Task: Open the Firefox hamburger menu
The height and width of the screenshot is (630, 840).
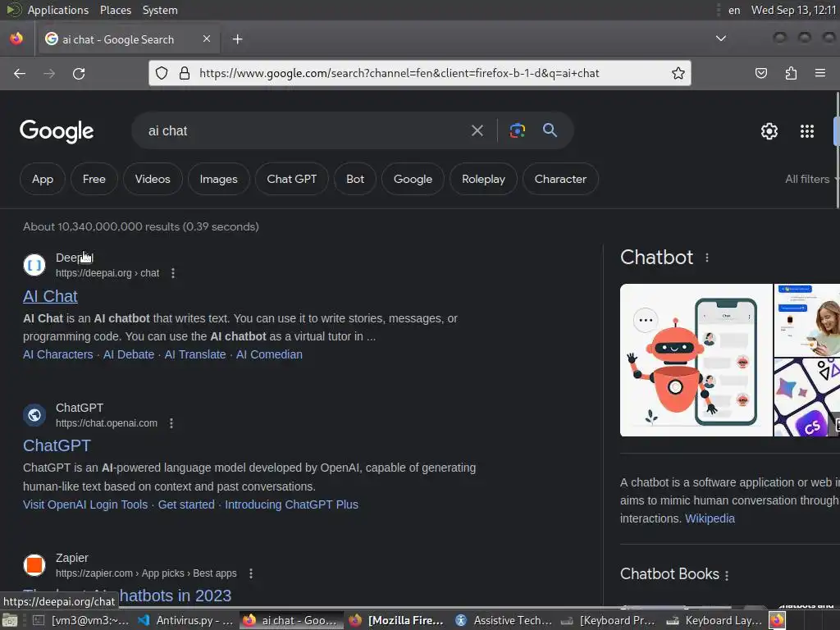Action: (x=820, y=73)
